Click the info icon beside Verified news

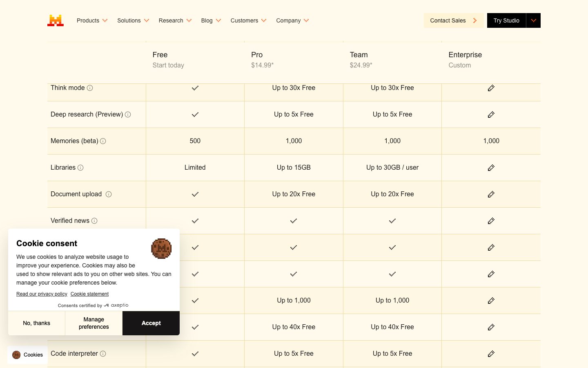94,221
